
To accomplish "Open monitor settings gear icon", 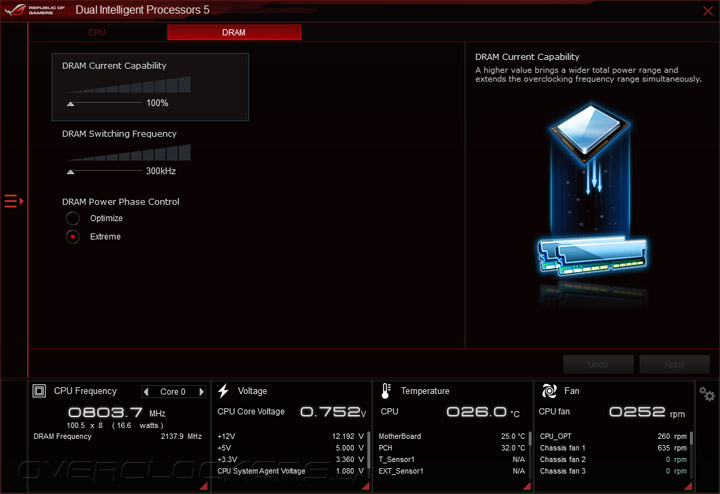I will click(707, 394).
